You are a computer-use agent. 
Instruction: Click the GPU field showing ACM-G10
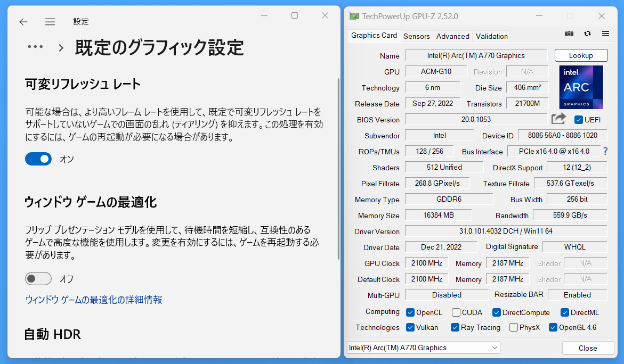click(x=436, y=71)
